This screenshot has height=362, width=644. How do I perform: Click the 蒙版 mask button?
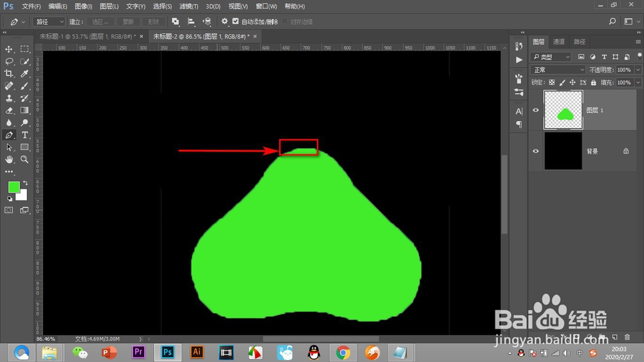point(128,22)
